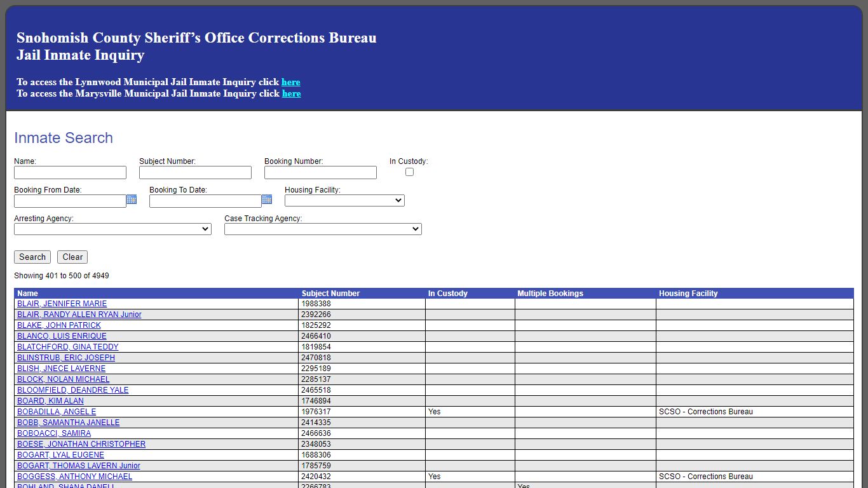Click the Search button
Viewport: 868px width, 488px height.
(32, 257)
